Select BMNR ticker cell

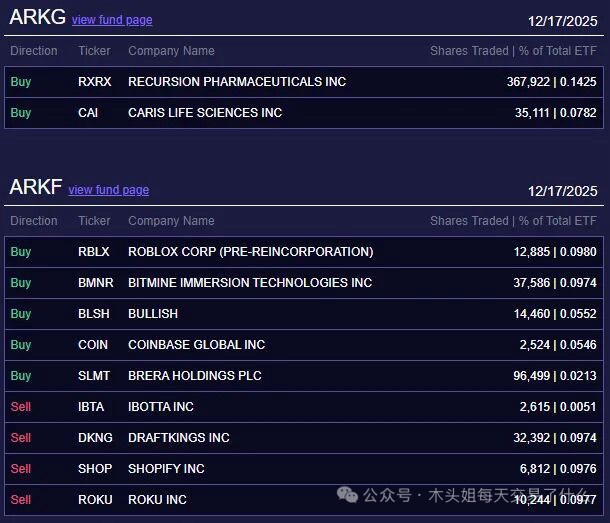(96, 283)
